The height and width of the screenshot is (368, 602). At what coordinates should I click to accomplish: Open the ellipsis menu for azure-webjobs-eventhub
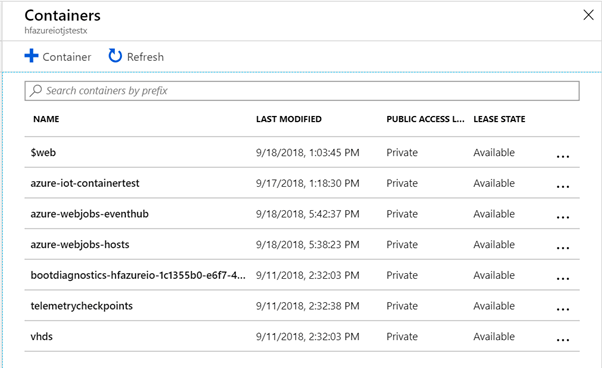click(563, 218)
